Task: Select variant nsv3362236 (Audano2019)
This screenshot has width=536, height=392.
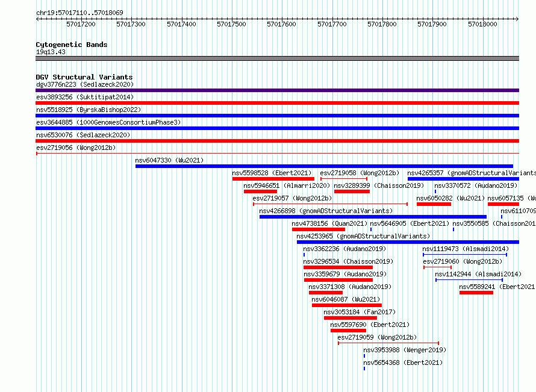Action: pyautogui.click(x=344, y=249)
